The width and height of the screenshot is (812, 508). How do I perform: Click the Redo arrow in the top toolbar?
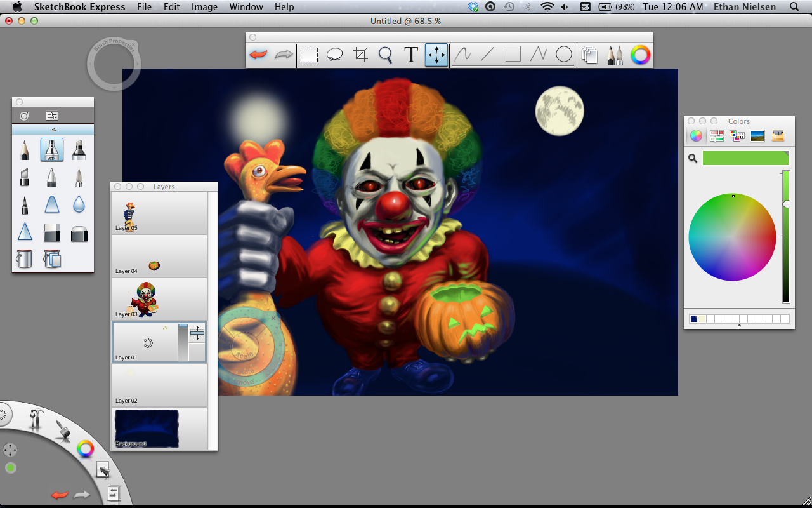284,55
